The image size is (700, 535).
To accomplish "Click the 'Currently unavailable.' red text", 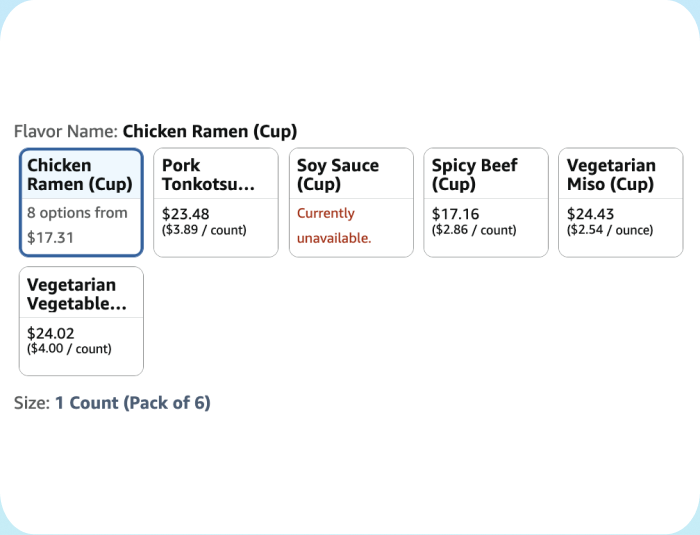I will 334,226.
